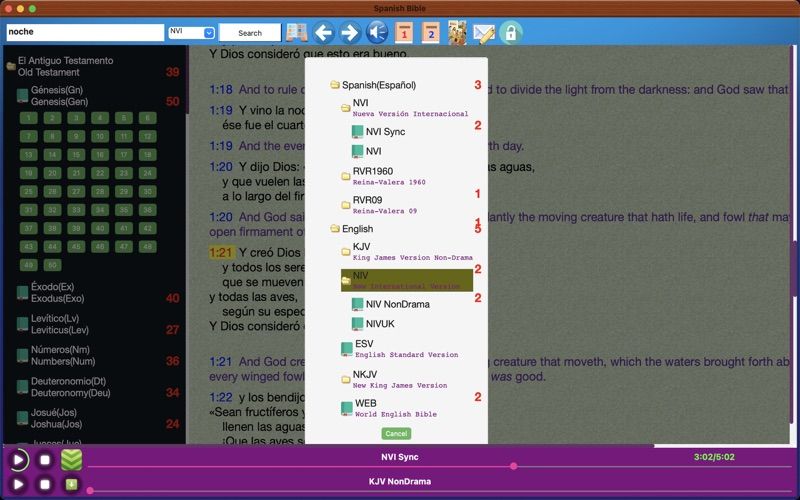The image size is (800, 500).
Task: Go back with the left arrow button
Action: pyautogui.click(x=323, y=33)
